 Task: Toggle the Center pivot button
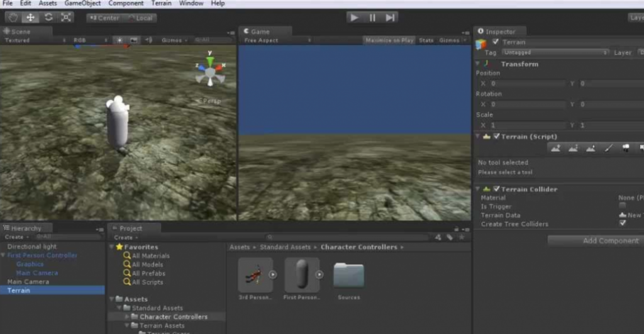pyautogui.click(x=104, y=18)
